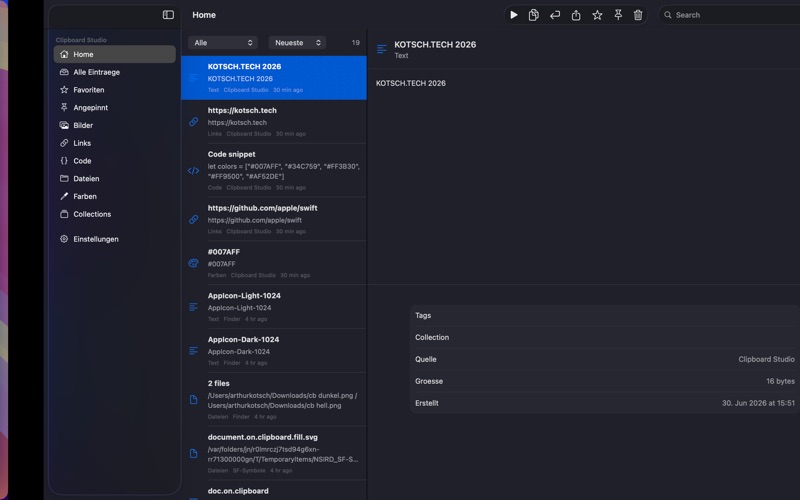The height and width of the screenshot is (500, 800).
Task: Open Dateien category in the sidebar
Action: [115, 179]
